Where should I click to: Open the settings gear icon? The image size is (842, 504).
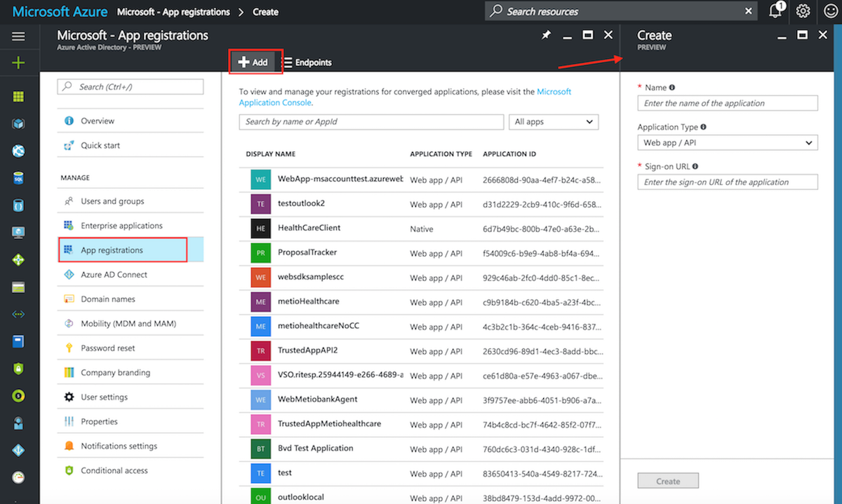click(x=803, y=11)
